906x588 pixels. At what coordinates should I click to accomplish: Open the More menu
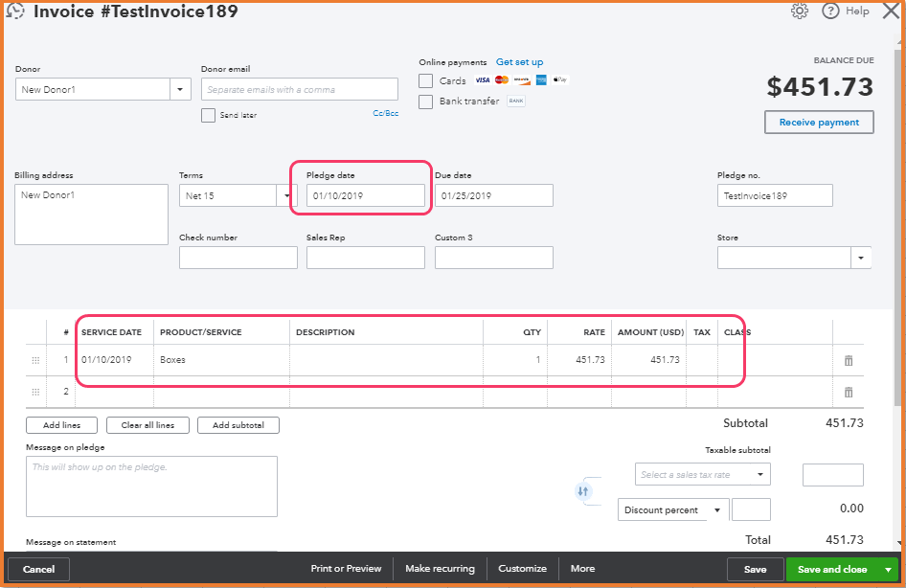582,568
